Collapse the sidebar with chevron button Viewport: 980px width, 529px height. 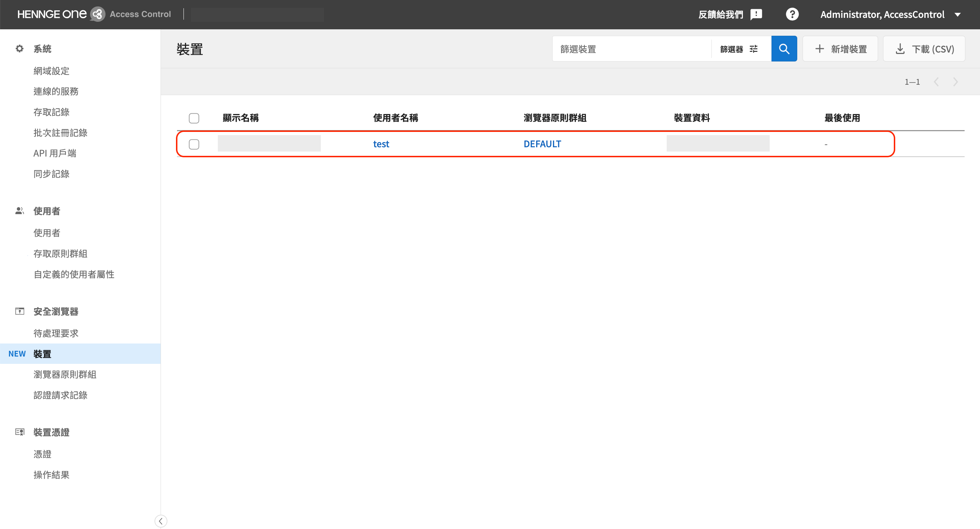click(x=161, y=521)
